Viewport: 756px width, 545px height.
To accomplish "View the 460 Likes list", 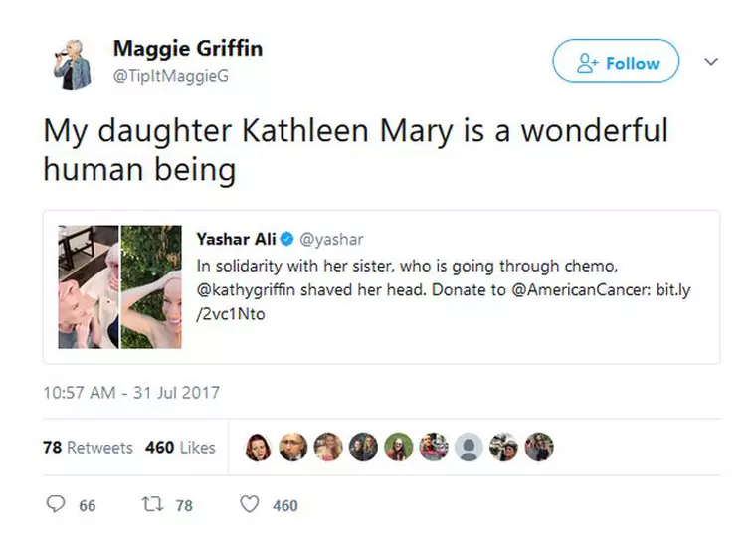I will [x=180, y=448].
